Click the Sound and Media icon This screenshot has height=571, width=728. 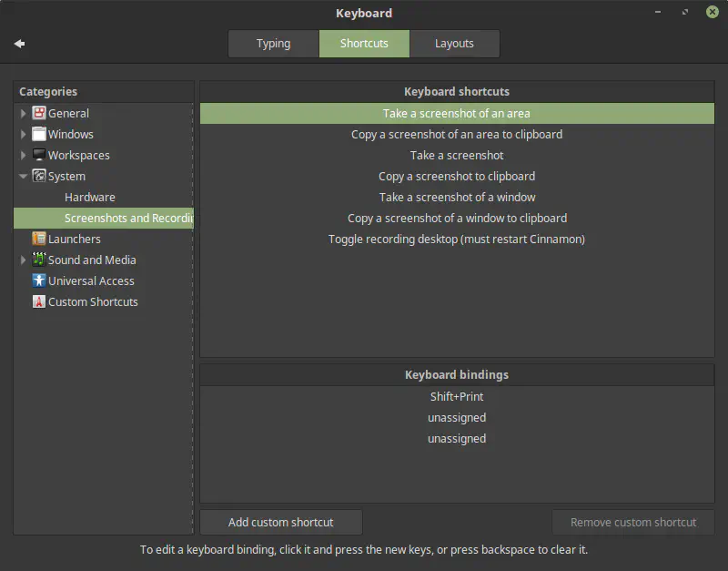[x=39, y=260]
